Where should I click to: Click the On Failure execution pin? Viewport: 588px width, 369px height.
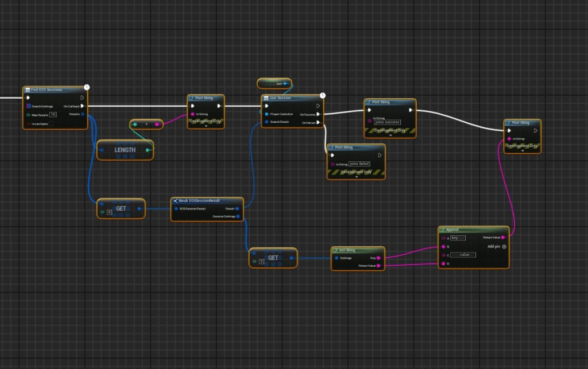319,122
